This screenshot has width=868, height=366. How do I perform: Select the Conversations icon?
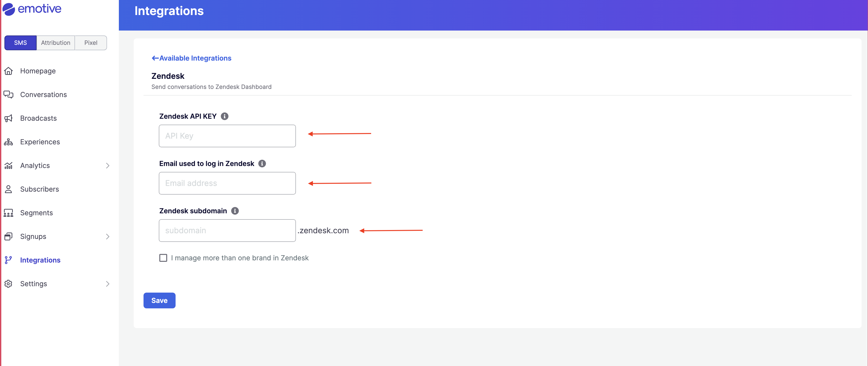click(8, 95)
